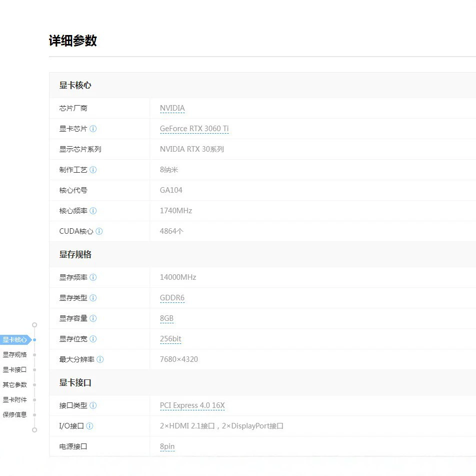
Task: Open the PCI Express 4.0 16X link
Action: 192,406
